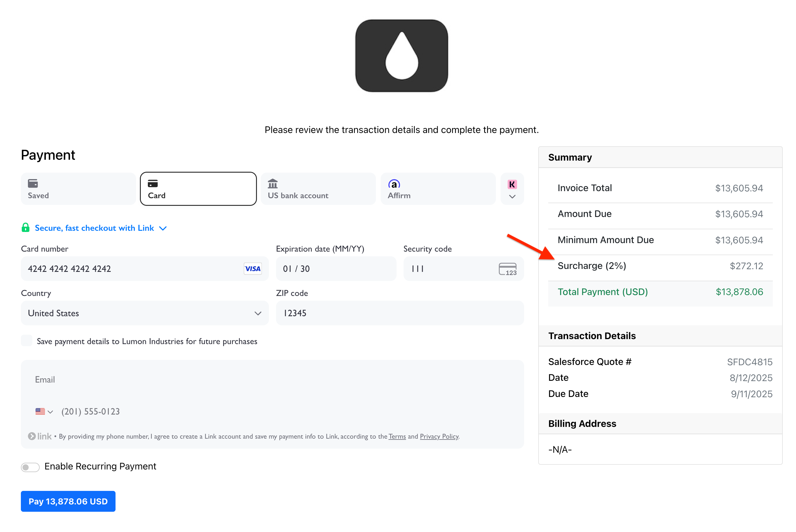Open the Country dropdown showing United States

[x=145, y=313]
